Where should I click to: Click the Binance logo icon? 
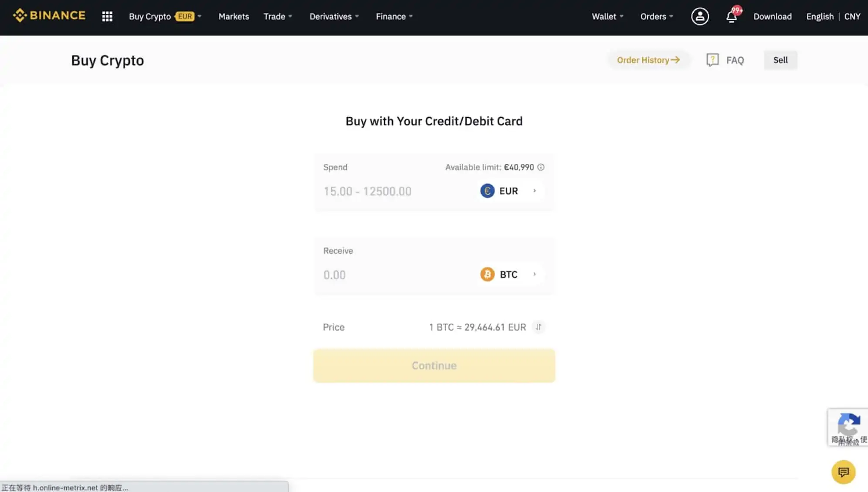pyautogui.click(x=20, y=16)
